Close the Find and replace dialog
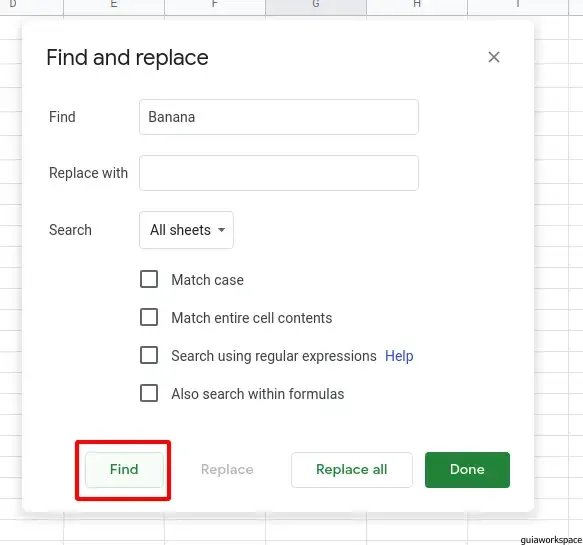 pos(494,57)
